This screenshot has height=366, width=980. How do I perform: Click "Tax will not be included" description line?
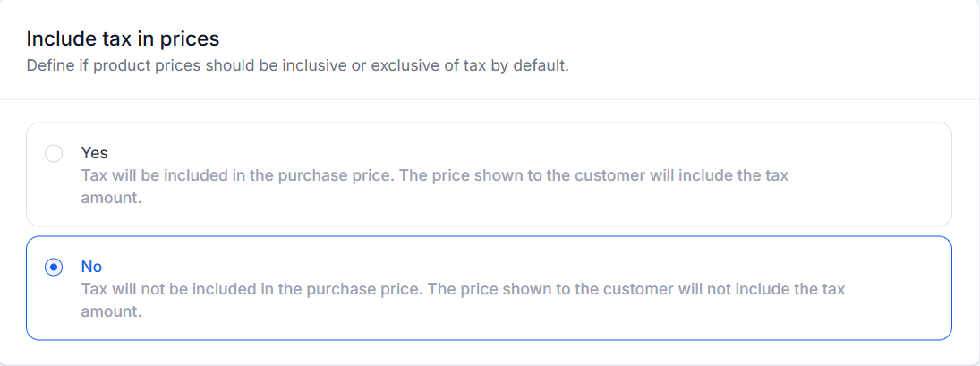(x=251, y=289)
